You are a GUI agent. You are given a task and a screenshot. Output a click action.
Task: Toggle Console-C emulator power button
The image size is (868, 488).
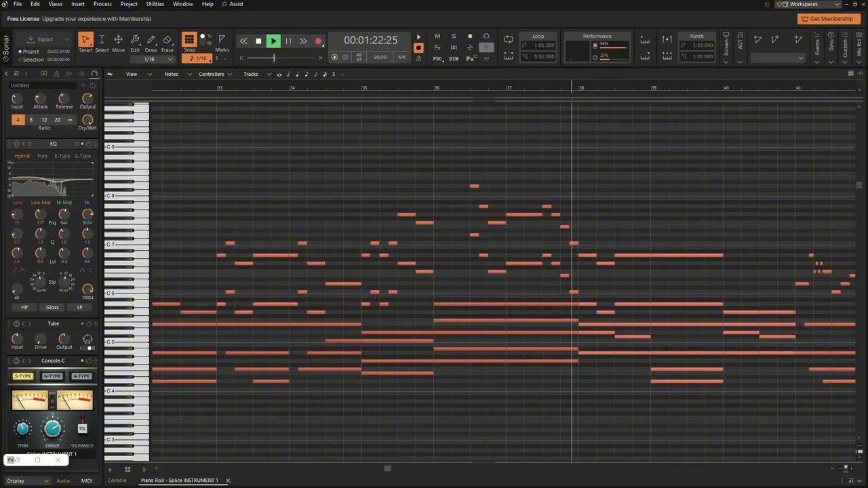click(x=88, y=361)
